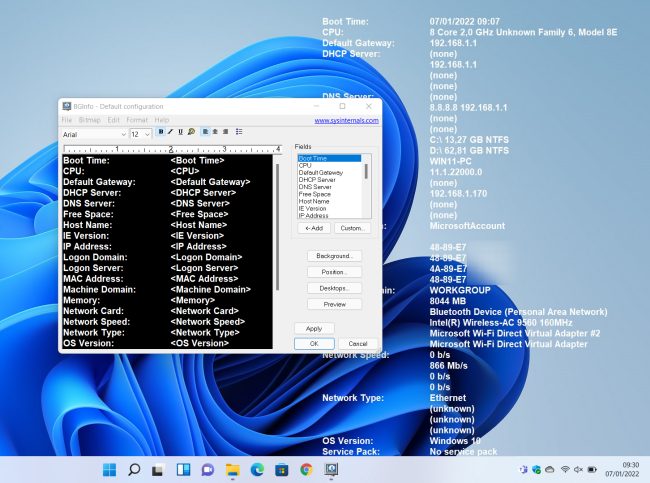
Task: Place cursor on <MAC Address> in editor
Action: click(x=204, y=279)
